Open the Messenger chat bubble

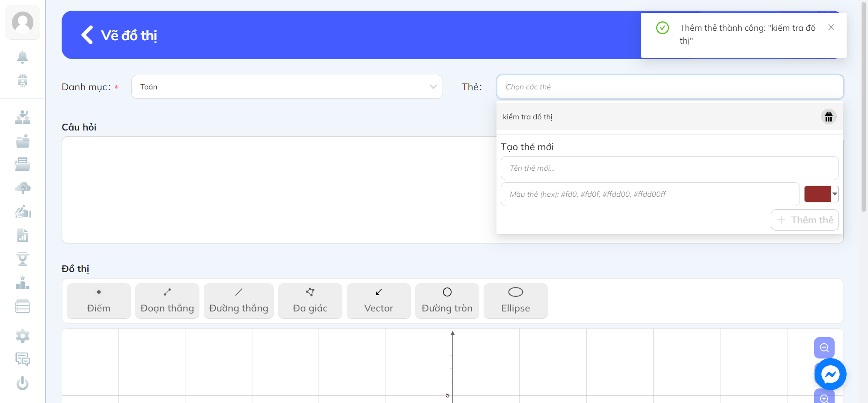pyautogui.click(x=830, y=374)
